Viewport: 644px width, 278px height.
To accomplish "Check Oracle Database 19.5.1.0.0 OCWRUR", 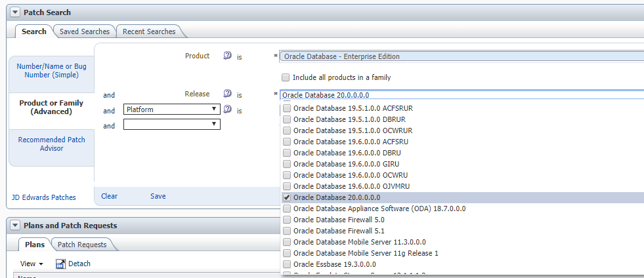I will [287, 130].
